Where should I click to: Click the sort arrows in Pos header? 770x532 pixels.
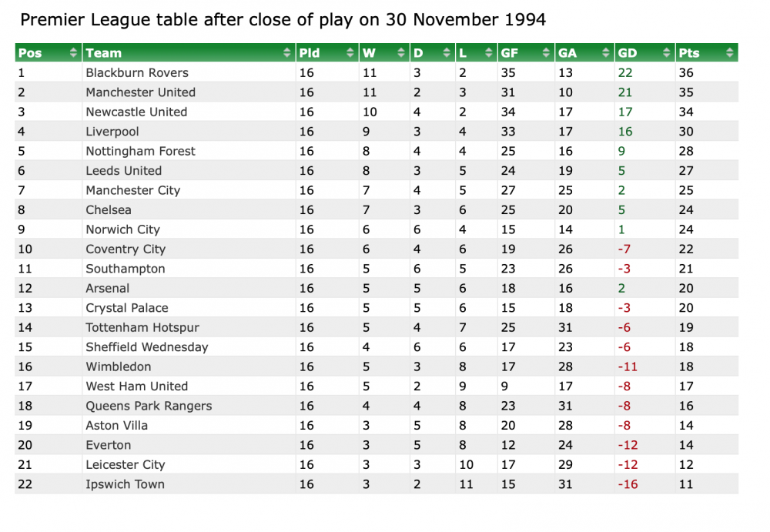click(73, 53)
